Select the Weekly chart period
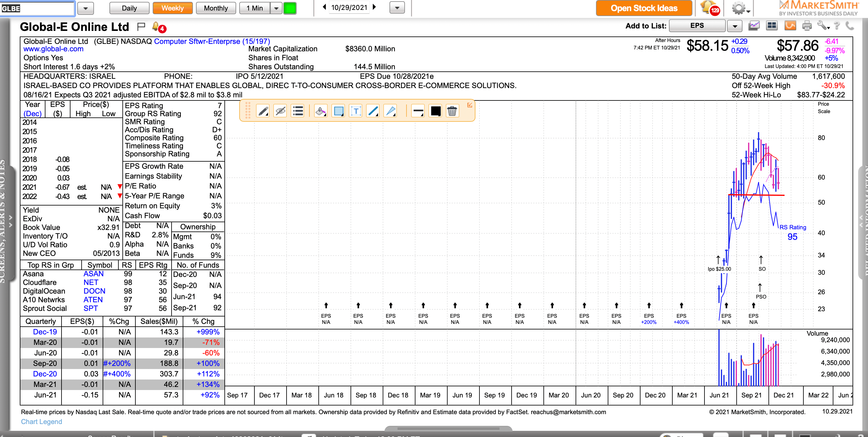This screenshot has height=437, width=868. click(x=172, y=8)
